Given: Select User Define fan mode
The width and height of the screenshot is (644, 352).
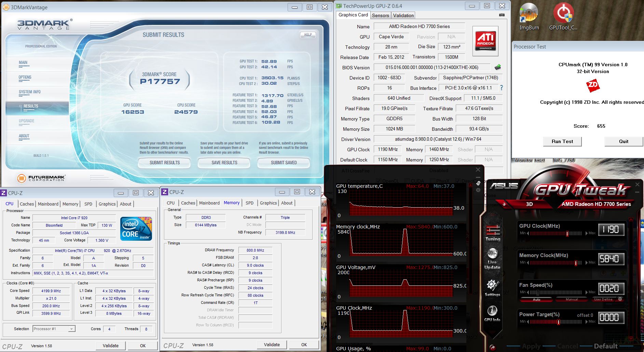Looking at the screenshot, I should pos(603,299).
